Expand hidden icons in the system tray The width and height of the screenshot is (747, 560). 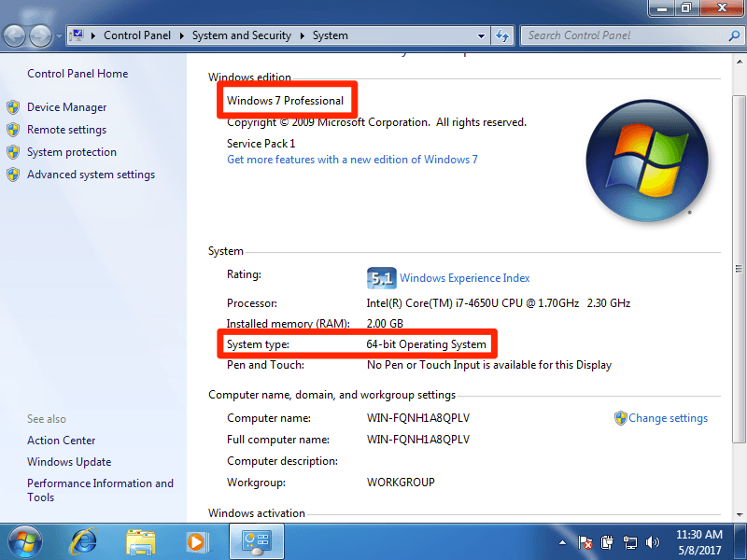(x=562, y=541)
